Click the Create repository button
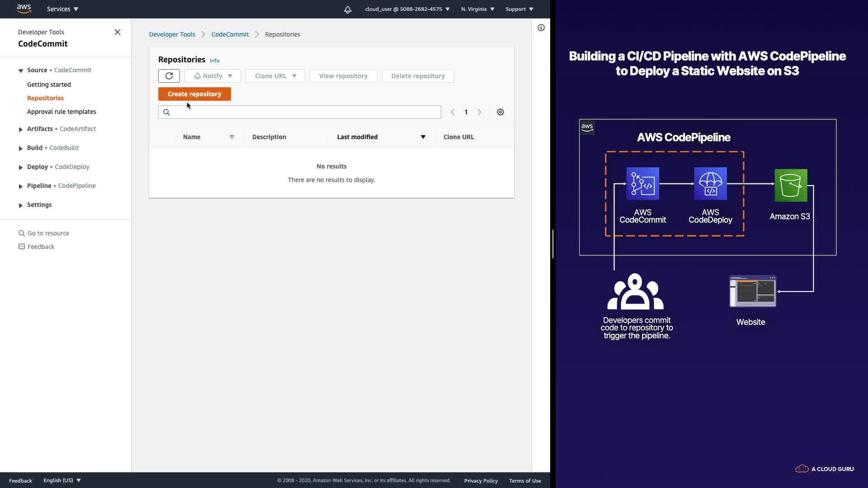The height and width of the screenshot is (488, 868). [194, 94]
